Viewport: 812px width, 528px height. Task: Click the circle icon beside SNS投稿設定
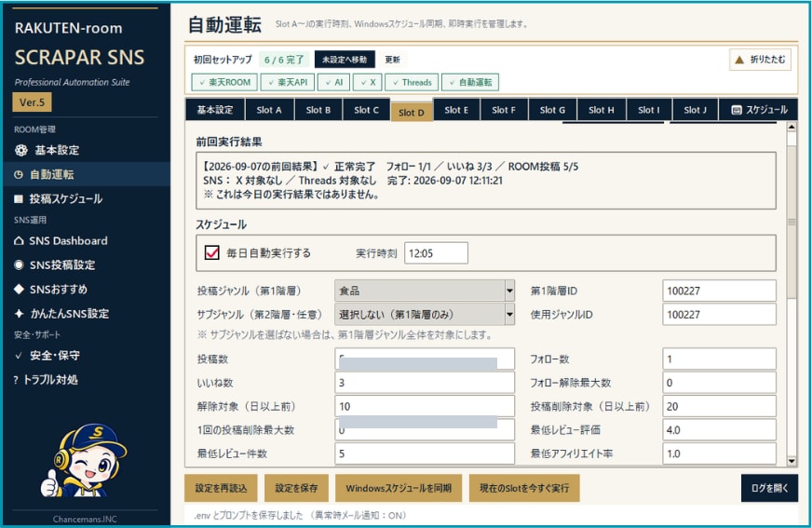pyautogui.click(x=19, y=265)
